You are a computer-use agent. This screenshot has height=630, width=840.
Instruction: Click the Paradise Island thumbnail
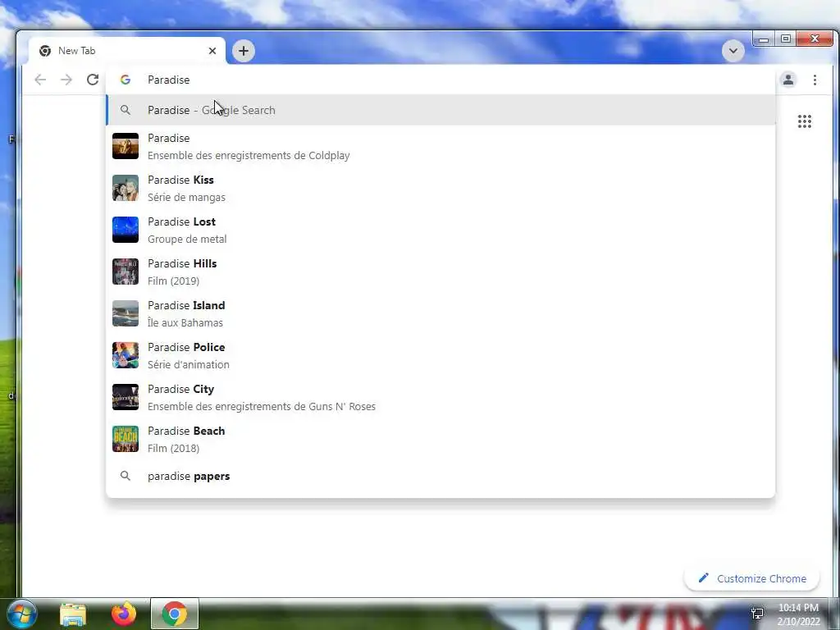tap(126, 313)
